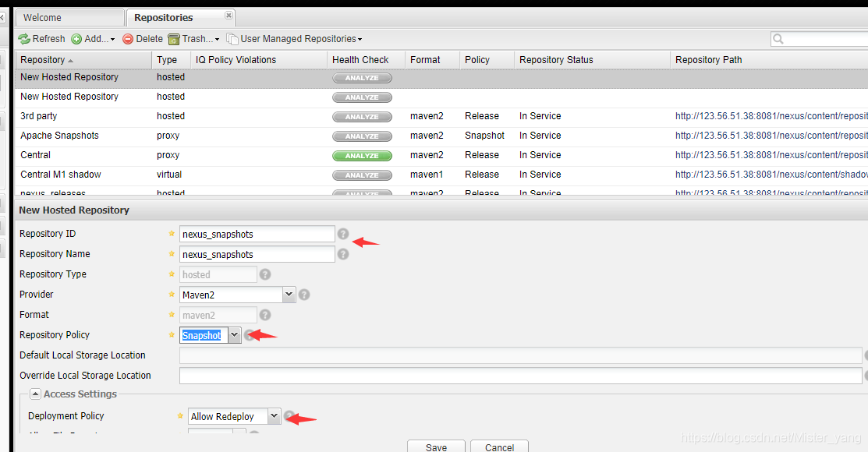Click IQ Policy Violations column header
The height and width of the screenshot is (452, 868).
tap(258, 60)
